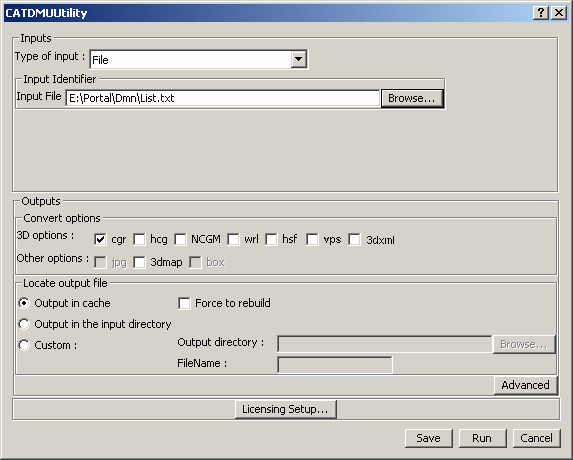Screen dimensions: 573x460
Task: Enable wrl conversion option
Action: (233, 240)
